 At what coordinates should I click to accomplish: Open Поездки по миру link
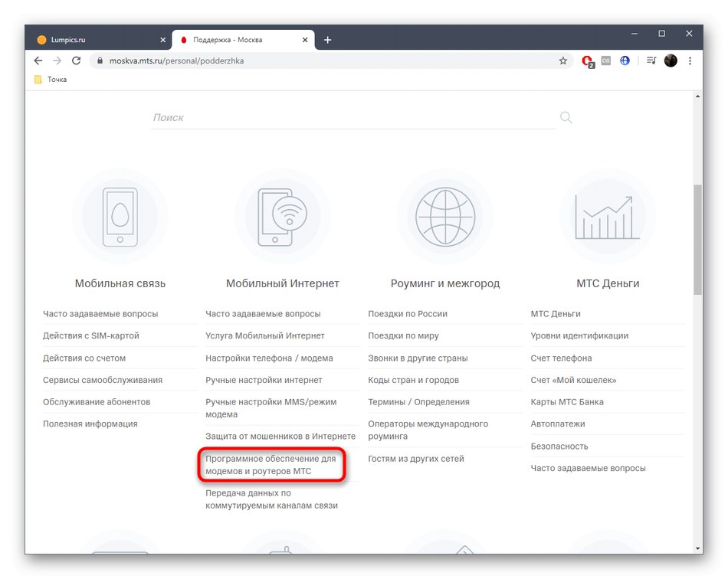[x=403, y=335]
